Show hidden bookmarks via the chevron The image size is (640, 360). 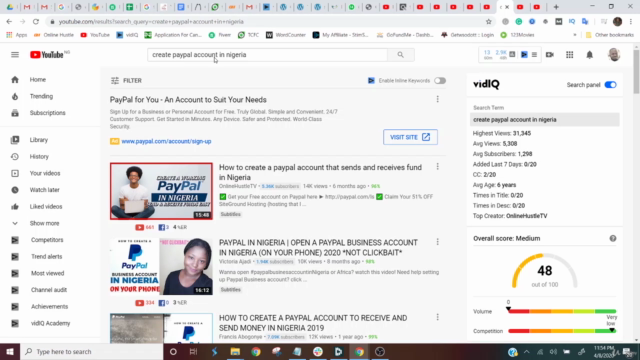coord(575,35)
